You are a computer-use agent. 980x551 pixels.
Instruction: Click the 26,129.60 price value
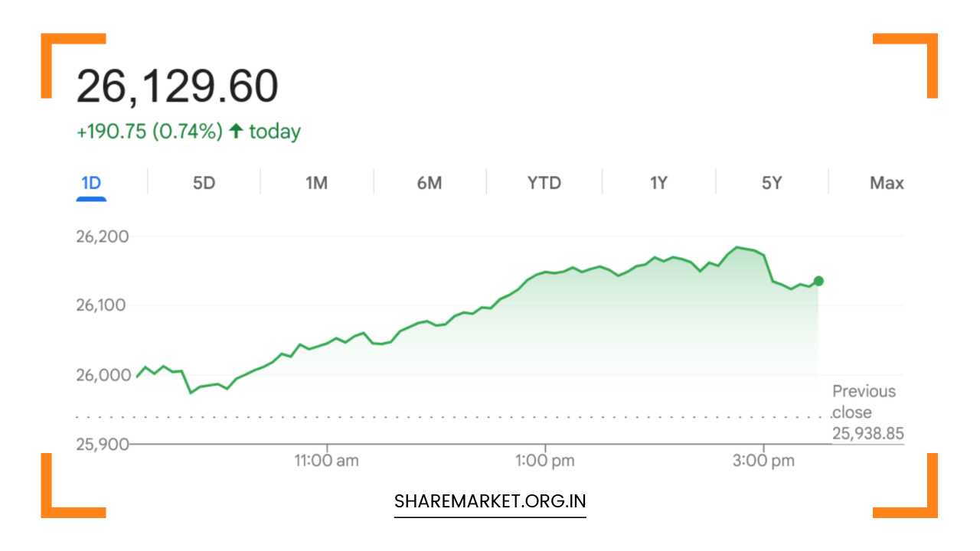point(177,86)
